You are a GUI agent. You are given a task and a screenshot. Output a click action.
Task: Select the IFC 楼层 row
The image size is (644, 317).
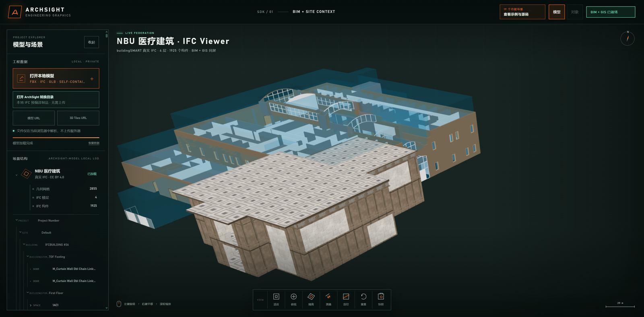64,198
